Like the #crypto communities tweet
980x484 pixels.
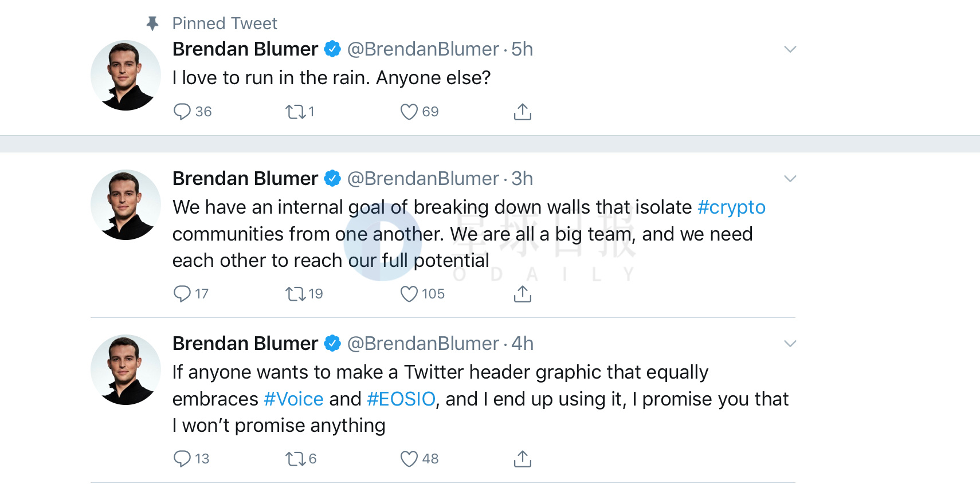(x=409, y=294)
